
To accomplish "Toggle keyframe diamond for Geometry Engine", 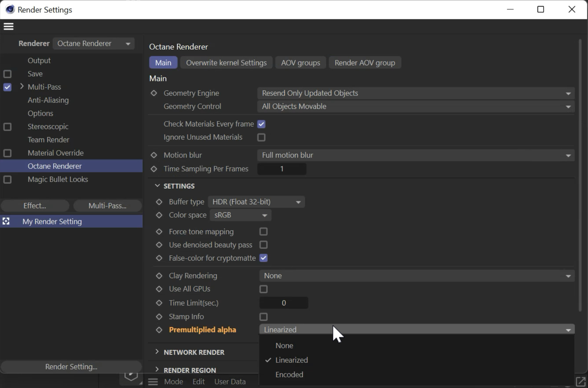I will (154, 93).
